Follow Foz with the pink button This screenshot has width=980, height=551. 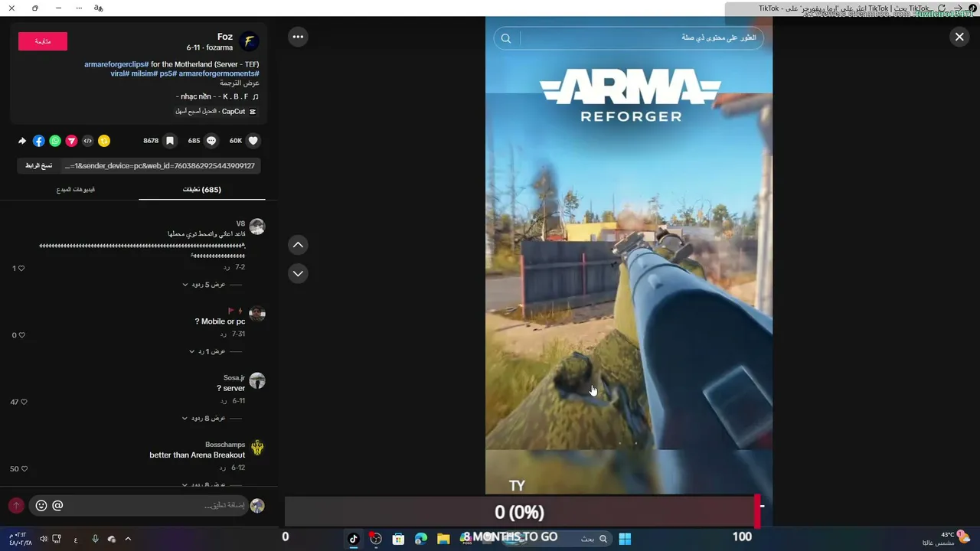coord(43,41)
